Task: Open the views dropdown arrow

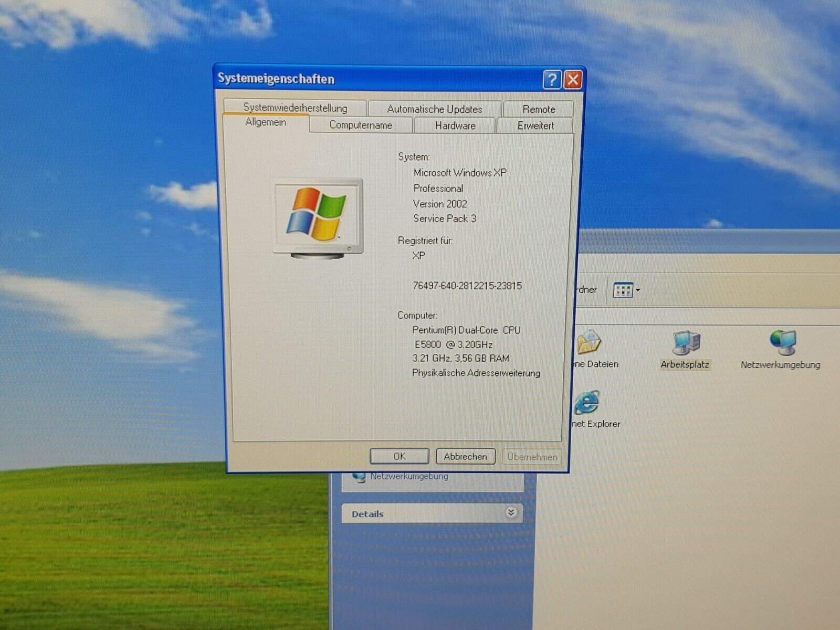Action: click(x=638, y=290)
